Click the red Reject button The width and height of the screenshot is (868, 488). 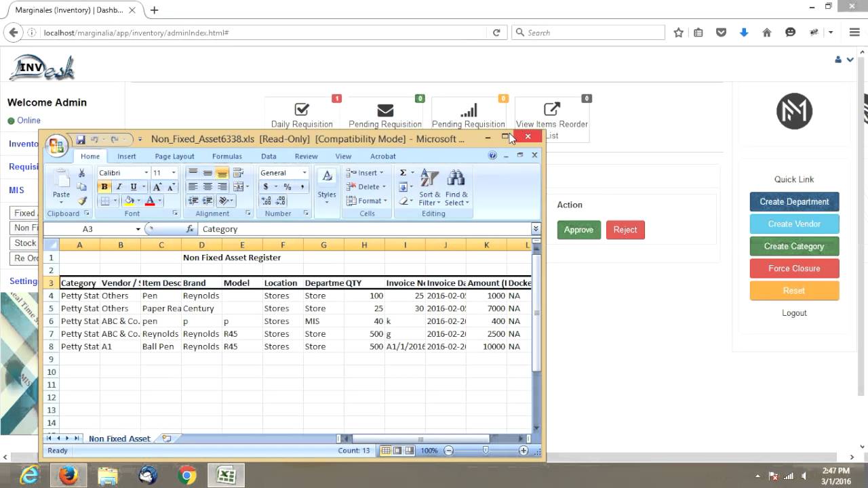(x=625, y=230)
